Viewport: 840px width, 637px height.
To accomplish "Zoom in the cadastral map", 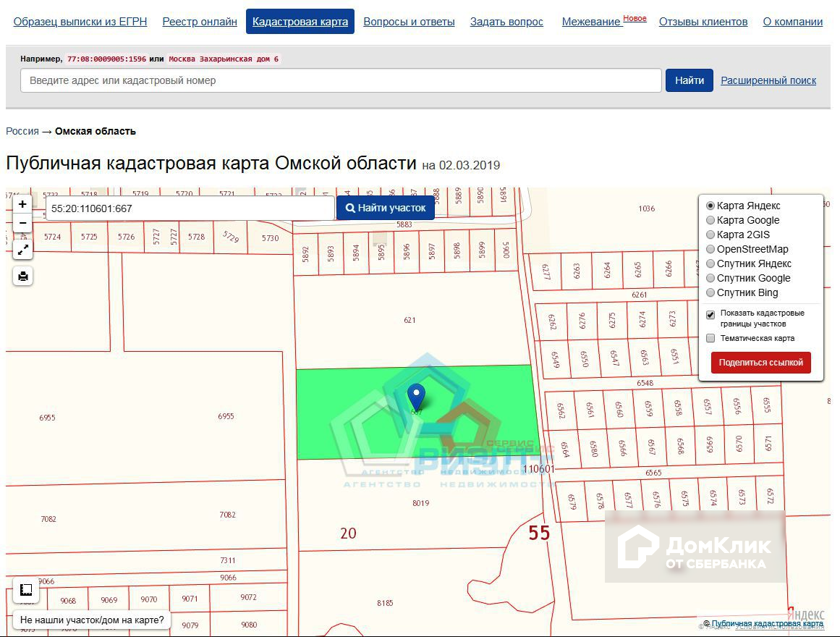I will point(22,204).
